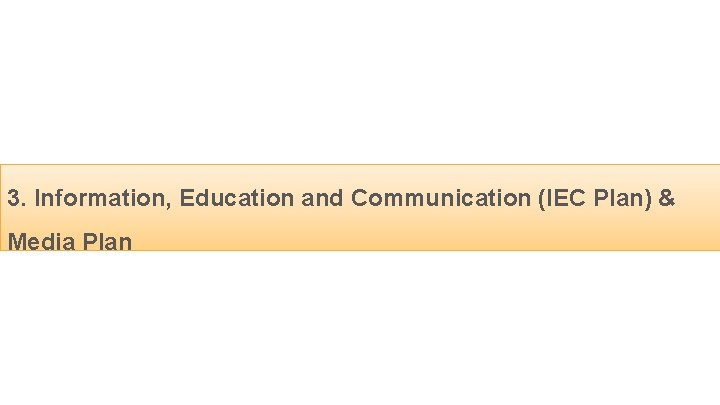Viewport: 720px width, 405px height.
Task: Click the capital "E" in "Education"
Action: [186, 198]
